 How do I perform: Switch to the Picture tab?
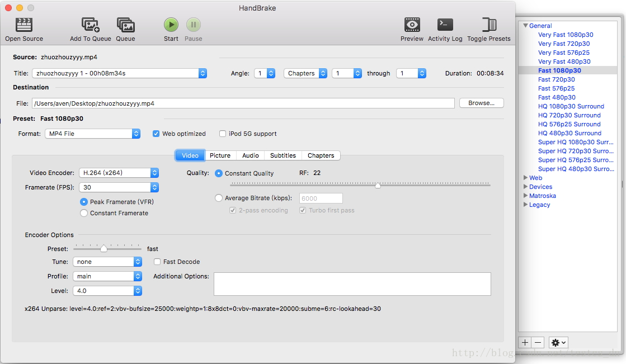(x=220, y=155)
